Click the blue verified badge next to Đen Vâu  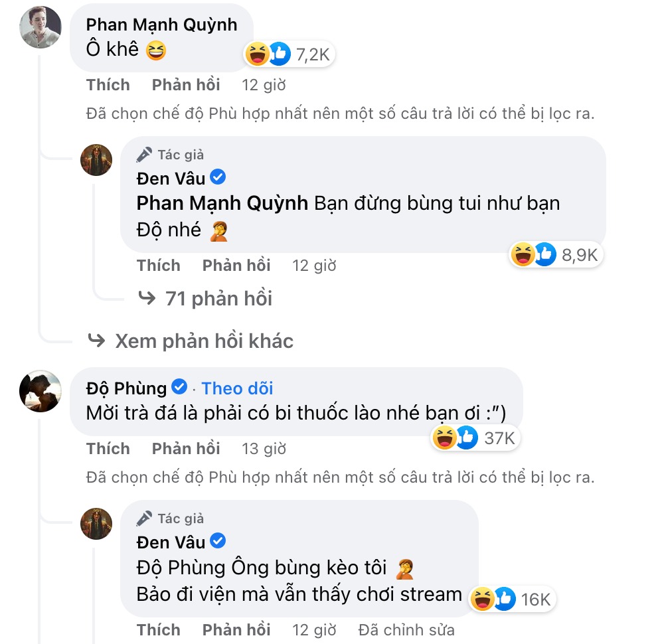[217, 177]
